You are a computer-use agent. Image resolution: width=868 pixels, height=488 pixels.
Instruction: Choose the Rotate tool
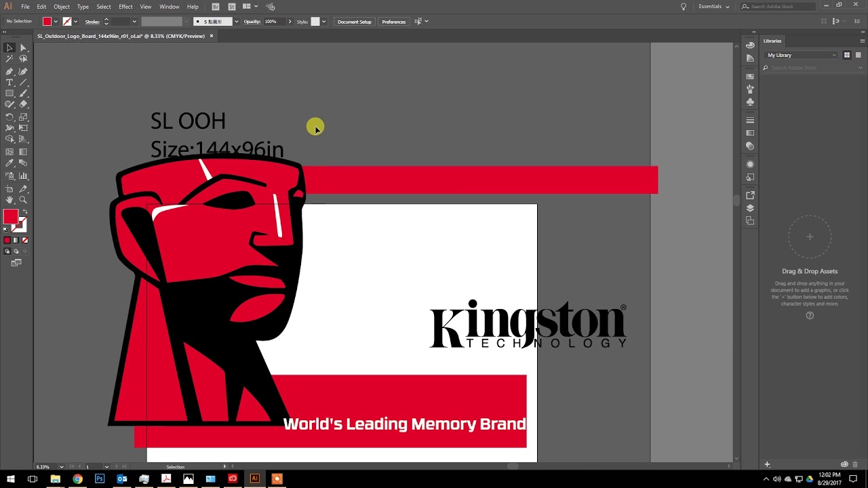point(9,117)
